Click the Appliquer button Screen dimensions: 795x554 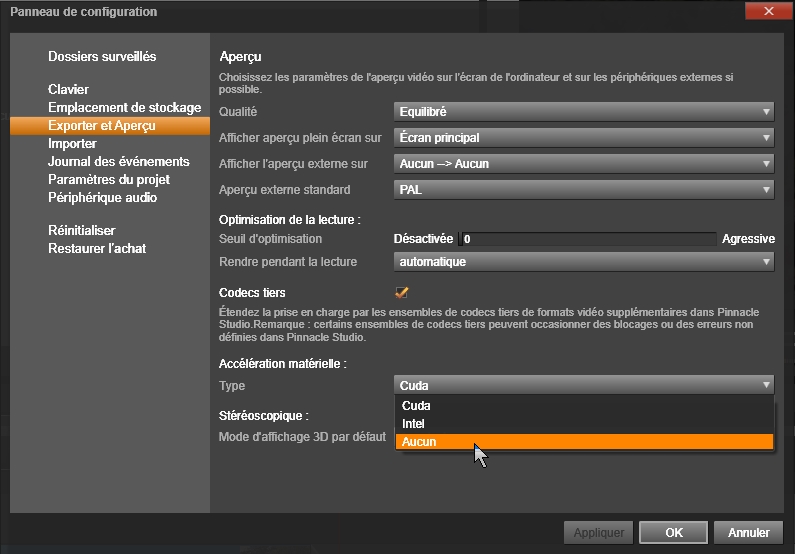click(x=598, y=533)
